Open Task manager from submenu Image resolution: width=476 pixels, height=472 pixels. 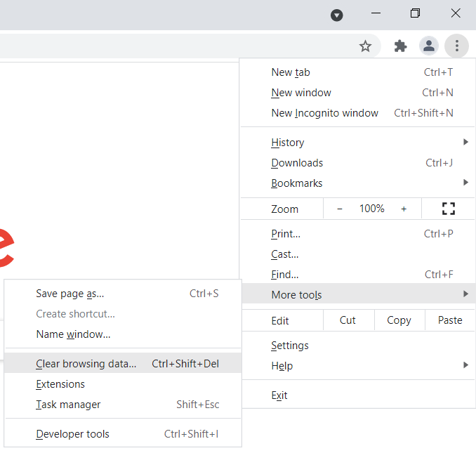coord(123,405)
